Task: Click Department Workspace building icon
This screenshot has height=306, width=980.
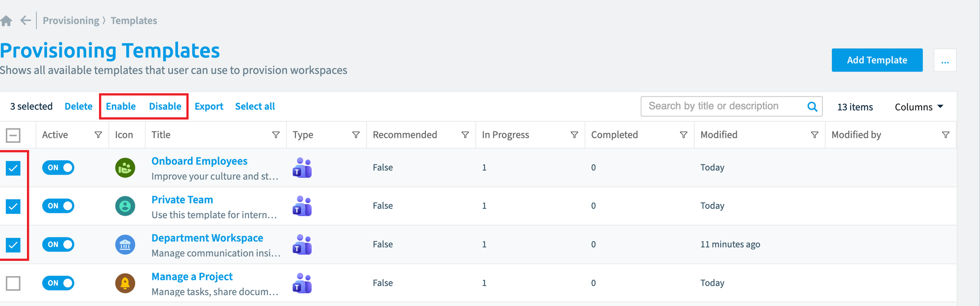Action: coord(125,244)
